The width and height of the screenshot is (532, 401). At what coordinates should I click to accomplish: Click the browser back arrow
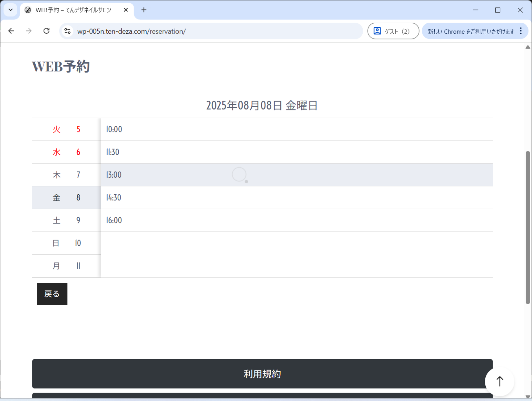[11, 31]
